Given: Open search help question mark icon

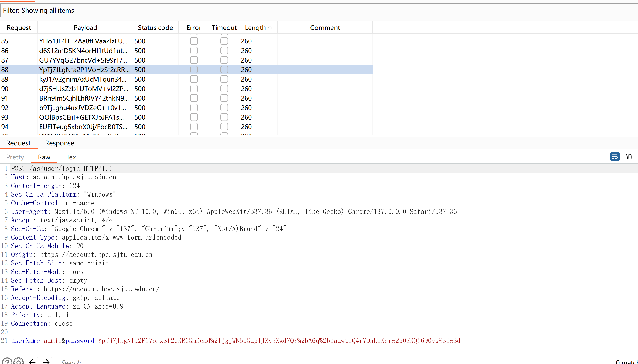Looking at the screenshot, I should tap(7, 361).
